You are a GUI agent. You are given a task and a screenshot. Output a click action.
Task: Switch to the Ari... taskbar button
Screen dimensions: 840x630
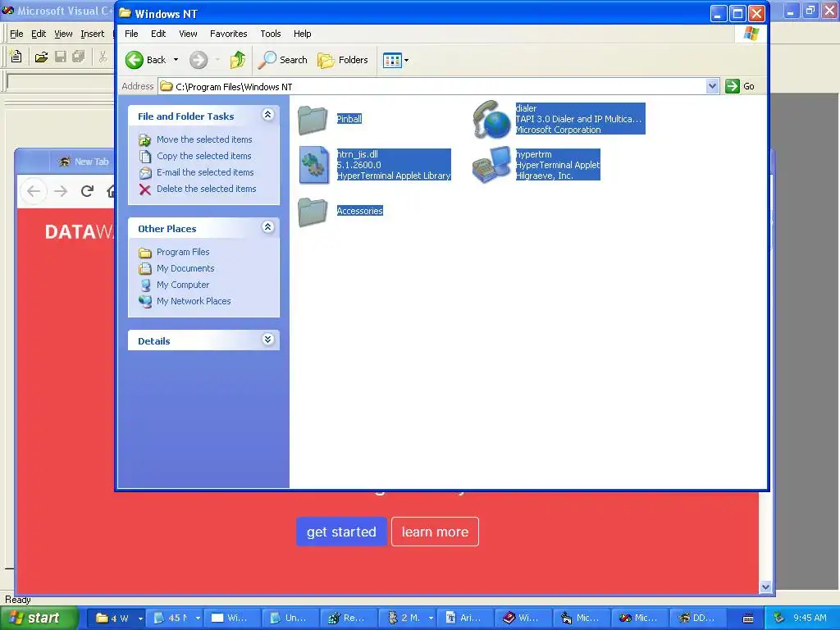(464, 618)
